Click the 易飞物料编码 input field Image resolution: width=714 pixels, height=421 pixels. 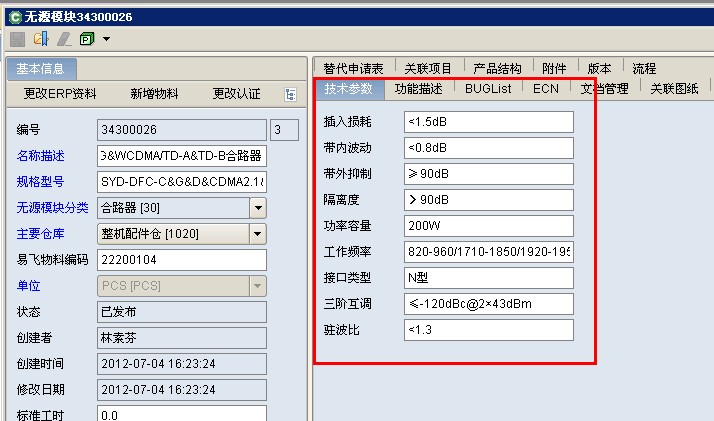[x=182, y=260]
